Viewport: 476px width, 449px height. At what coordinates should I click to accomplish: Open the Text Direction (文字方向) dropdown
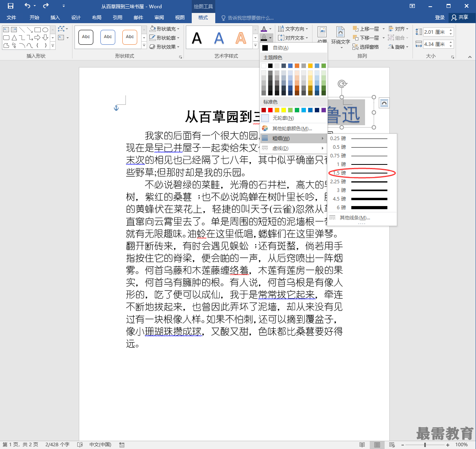(x=293, y=29)
